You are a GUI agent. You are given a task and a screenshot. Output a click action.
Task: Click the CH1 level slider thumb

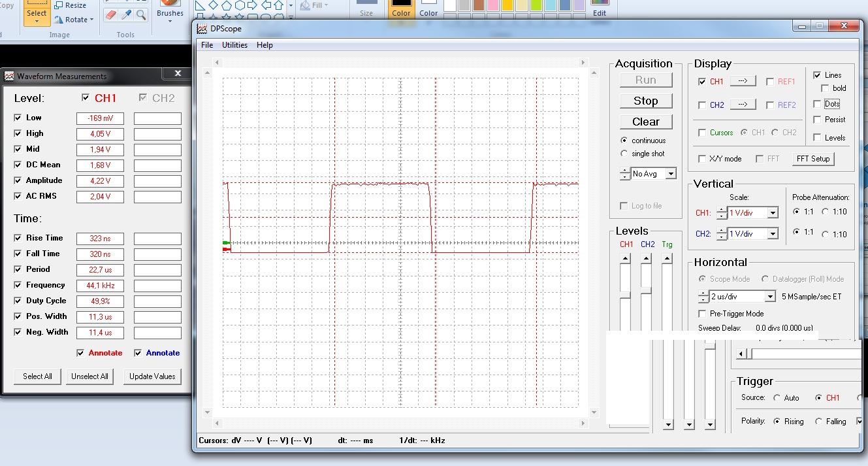pyautogui.click(x=625, y=295)
